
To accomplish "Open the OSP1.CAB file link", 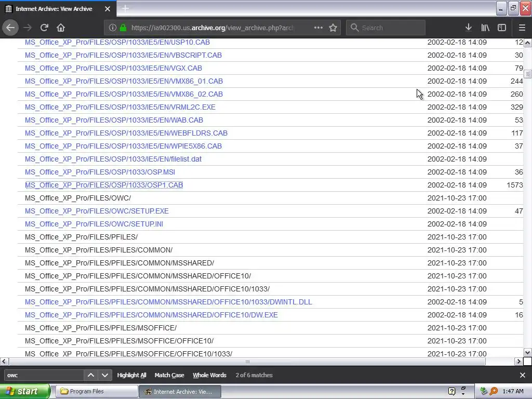I will (104, 185).
